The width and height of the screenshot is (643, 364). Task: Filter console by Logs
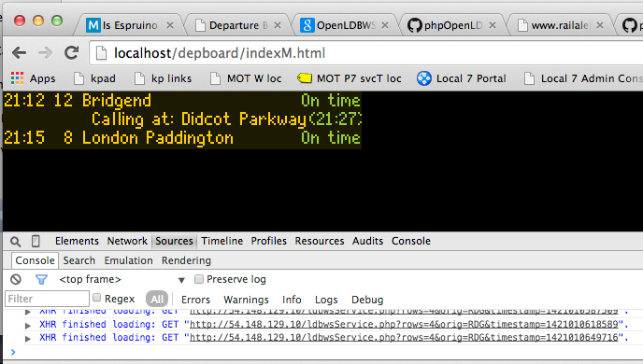[x=326, y=300]
